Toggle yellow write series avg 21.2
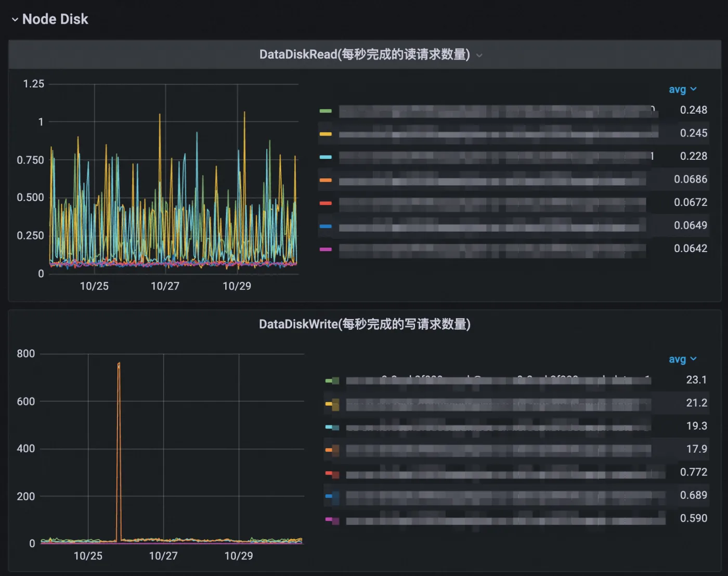The height and width of the screenshot is (576, 728). coord(332,404)
